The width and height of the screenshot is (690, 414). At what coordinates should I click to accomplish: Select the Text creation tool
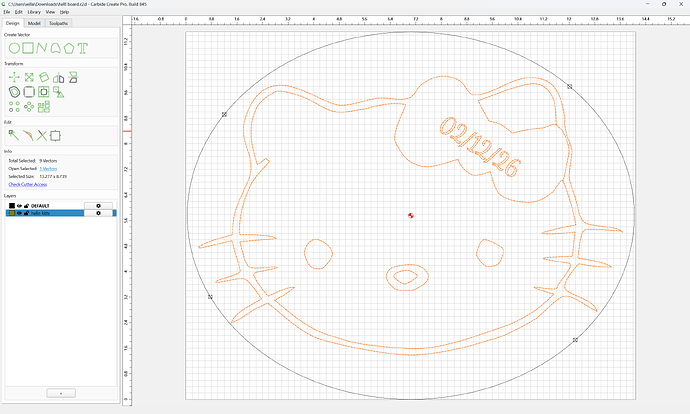point(83,48)
